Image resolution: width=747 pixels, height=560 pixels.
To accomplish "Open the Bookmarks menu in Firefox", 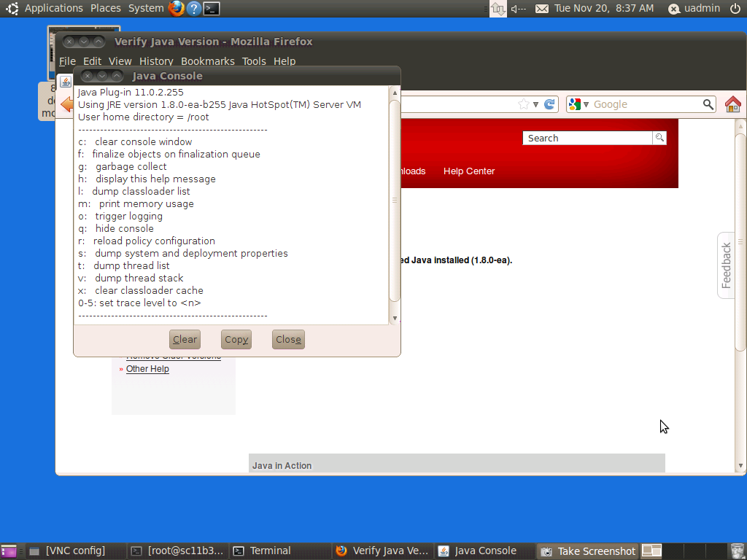I will point(207,61).
